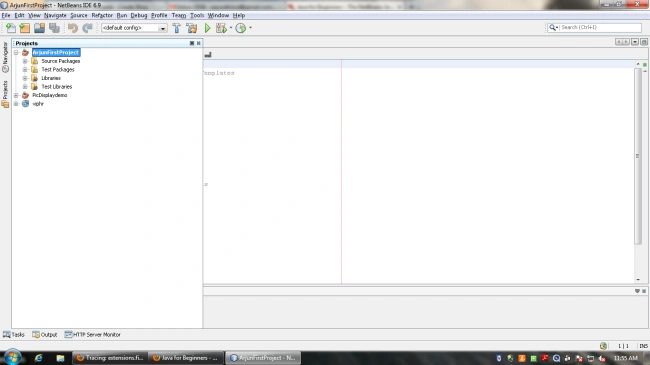This screenshot has height=365, width=650.
Task: Select Source Packages folder
Action: (61, 61)
